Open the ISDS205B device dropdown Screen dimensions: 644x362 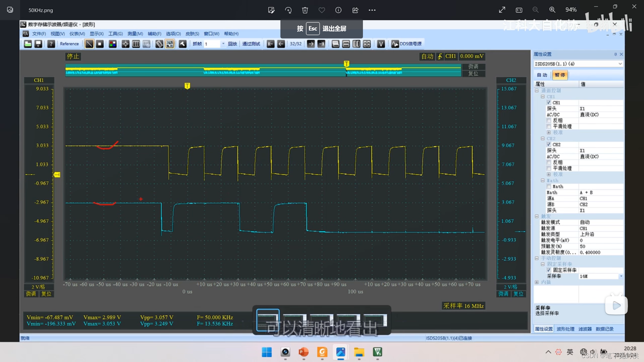coord(620,64)
